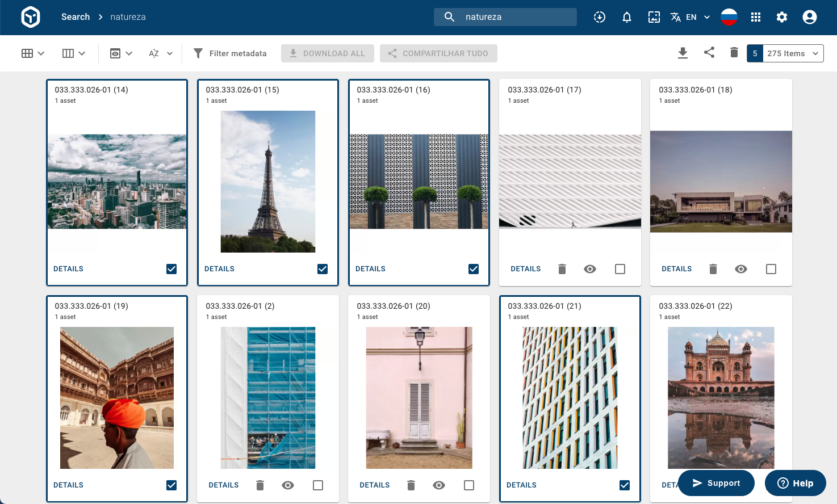
Task: Uncheck item 033.333.026-01 (14)
Action: 171,269
